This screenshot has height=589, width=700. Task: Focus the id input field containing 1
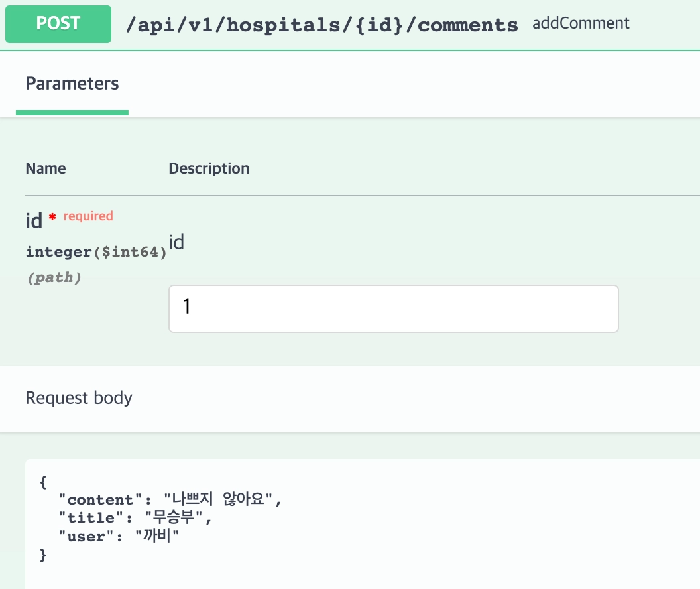[x=393, y=308]
